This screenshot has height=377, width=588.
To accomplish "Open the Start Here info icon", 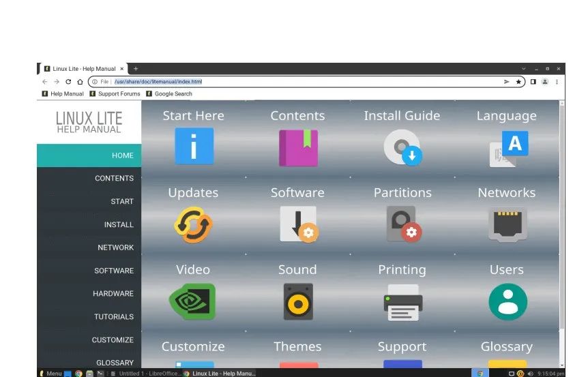I will pyautogui.click(x=194, y=147).
